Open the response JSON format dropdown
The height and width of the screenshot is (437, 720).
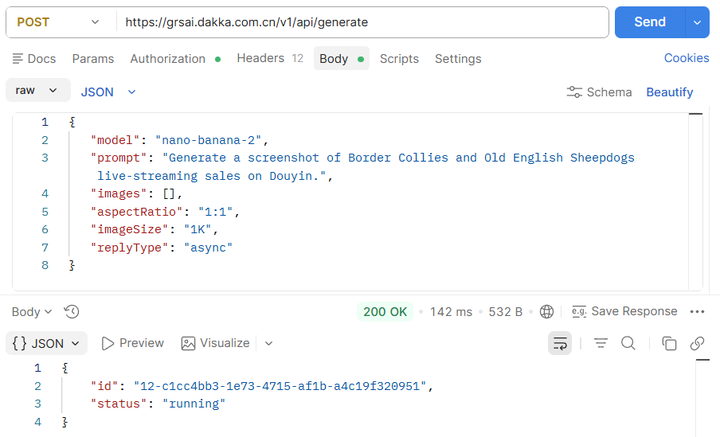point(46,343)
